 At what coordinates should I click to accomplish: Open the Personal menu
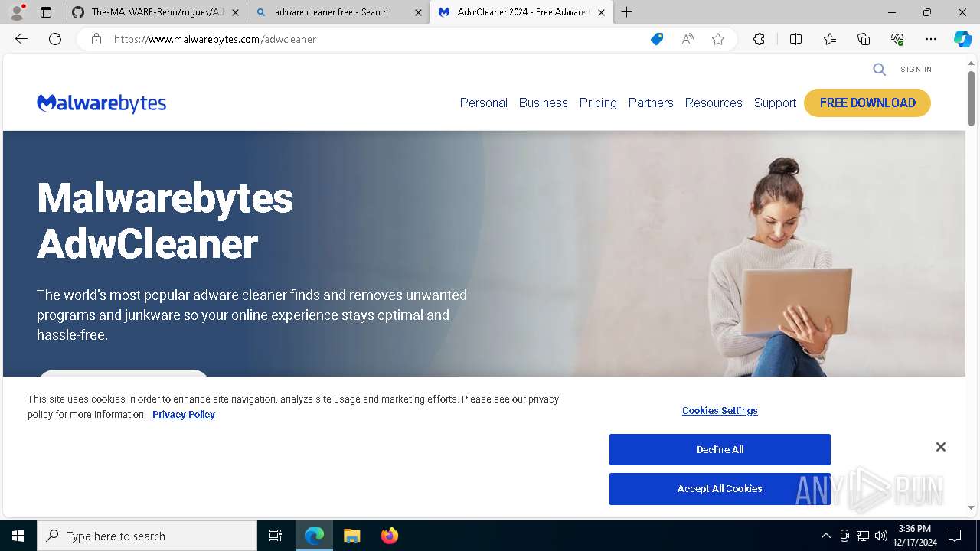484,103
